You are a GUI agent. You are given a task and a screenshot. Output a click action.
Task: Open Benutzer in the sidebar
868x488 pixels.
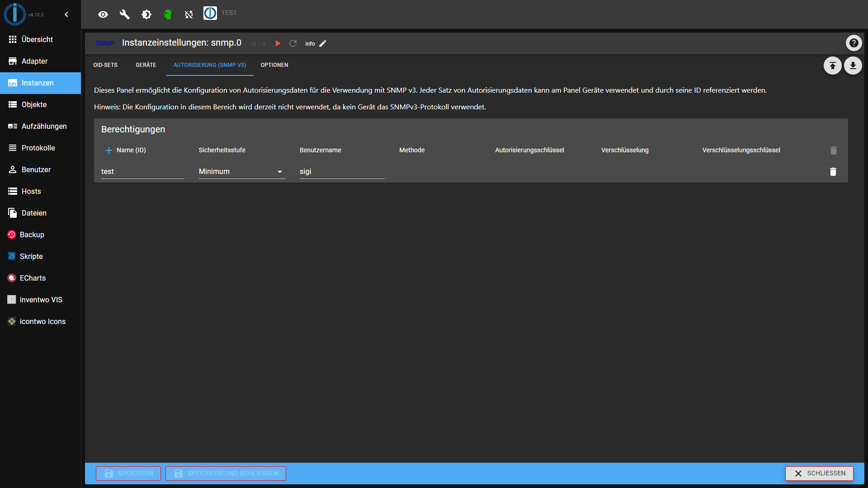[40, 169]
